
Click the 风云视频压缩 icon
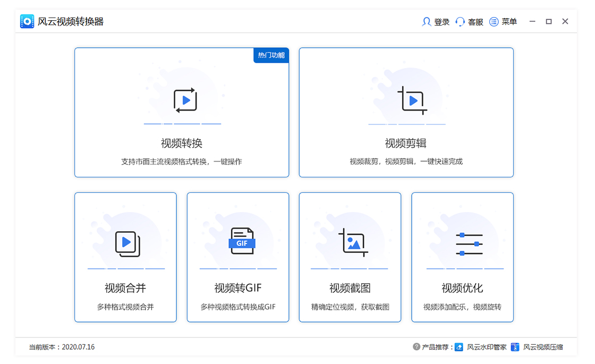pos(515,347)
